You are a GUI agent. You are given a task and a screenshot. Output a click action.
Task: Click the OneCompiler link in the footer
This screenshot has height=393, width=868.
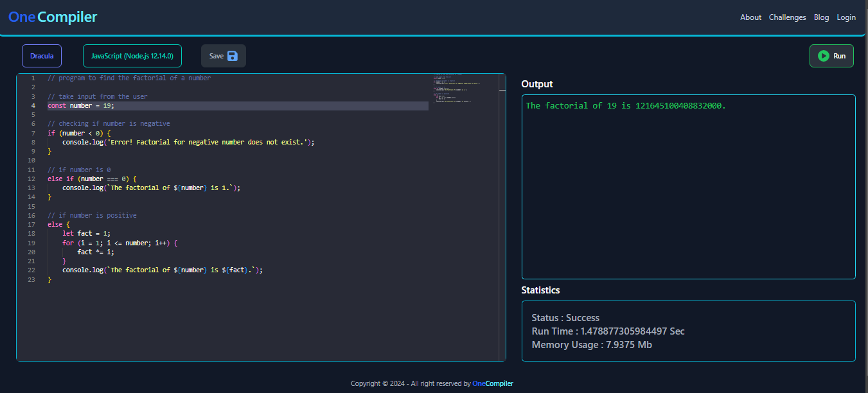(492, 383)
